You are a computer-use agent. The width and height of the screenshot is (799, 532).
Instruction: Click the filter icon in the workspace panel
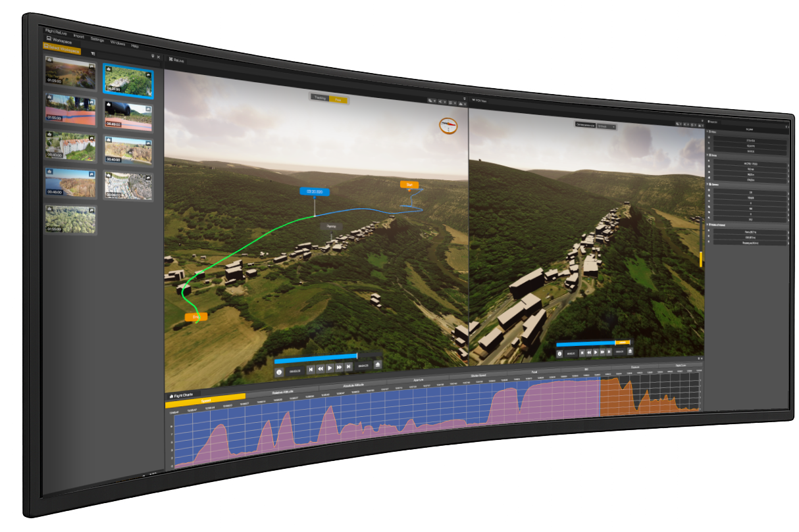click(x=93, y=53)
